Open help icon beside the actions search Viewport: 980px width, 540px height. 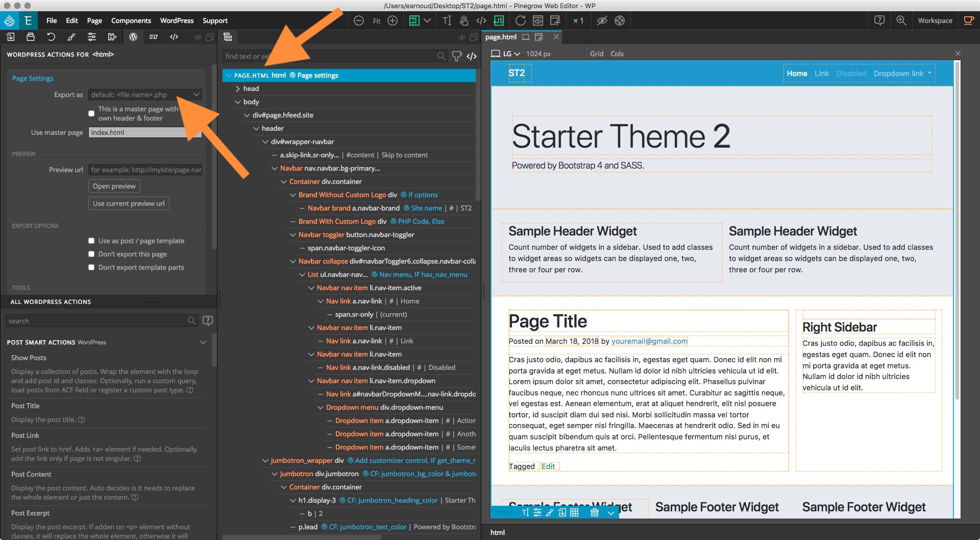pos(208,321)
